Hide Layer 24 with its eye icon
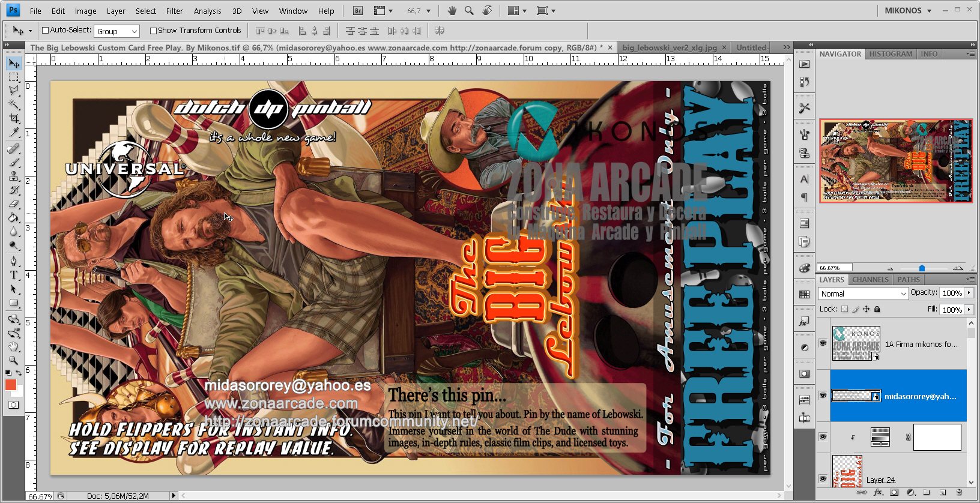Screen dimensions: 980x503 [x=823, y=479]
